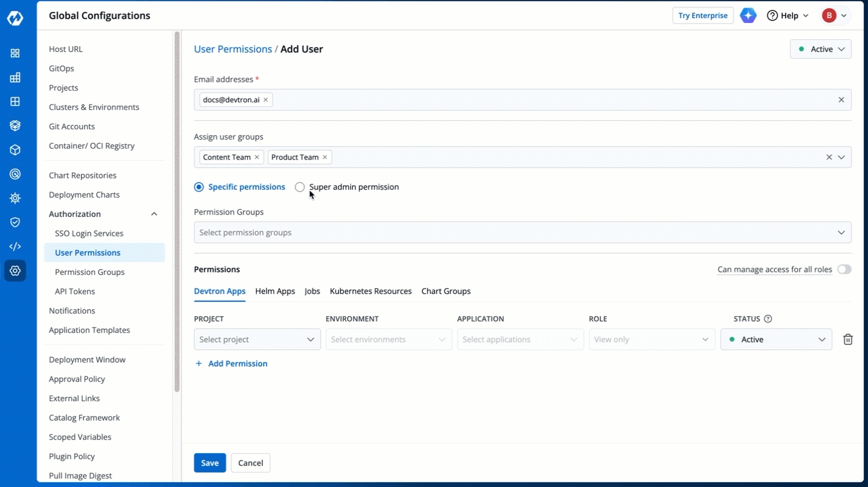
Task: Select Specific permissions radio button
Action: click(199, 187)
